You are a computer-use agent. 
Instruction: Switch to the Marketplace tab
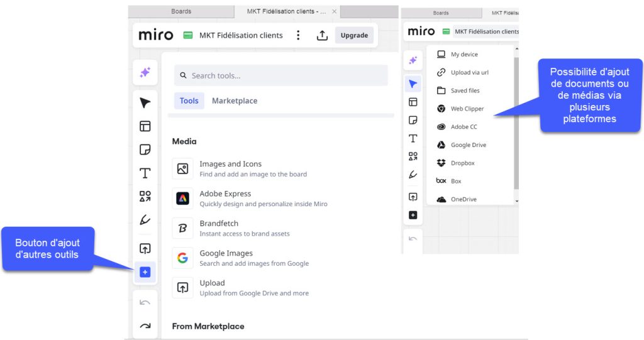point(235,101)
